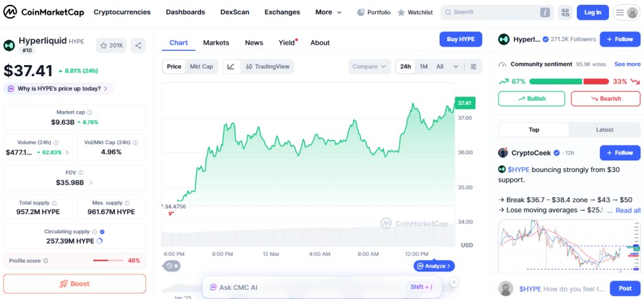Switch to the News tab

tap(254, 43)
